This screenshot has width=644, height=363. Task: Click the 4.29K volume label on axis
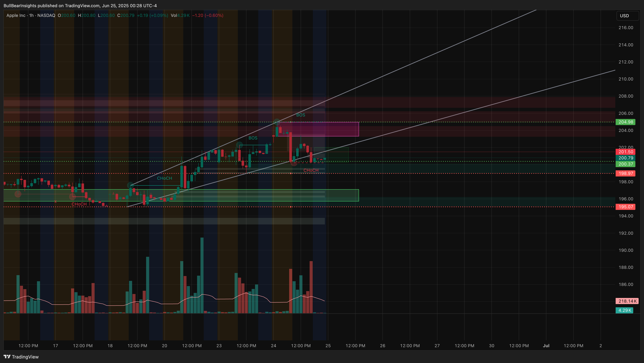(624, 310)
